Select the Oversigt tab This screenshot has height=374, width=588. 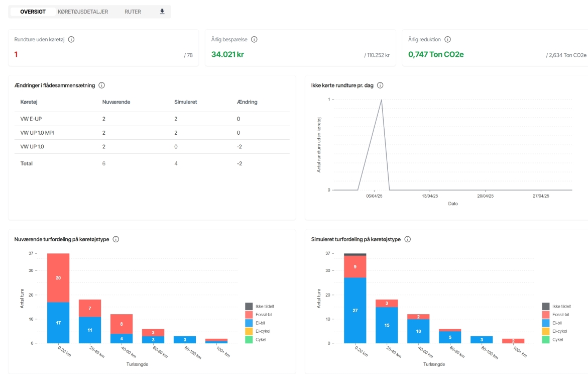click(x=33, y=12)
